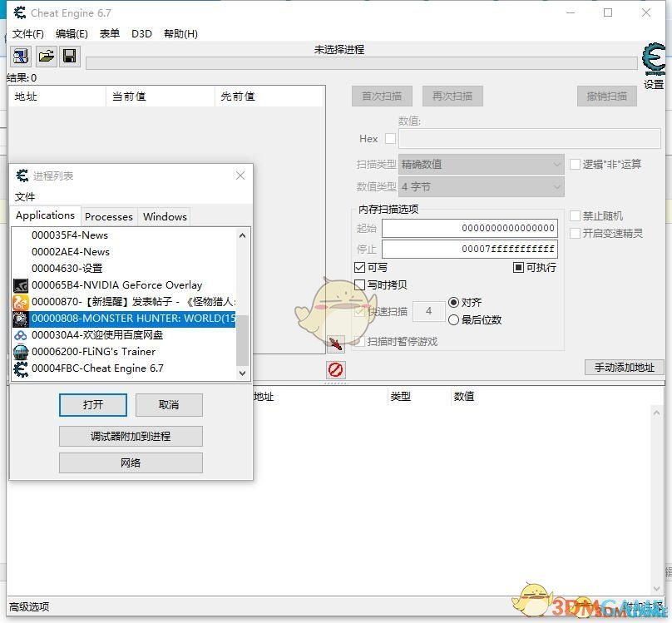Click the 撤销扫描 button

607,96
